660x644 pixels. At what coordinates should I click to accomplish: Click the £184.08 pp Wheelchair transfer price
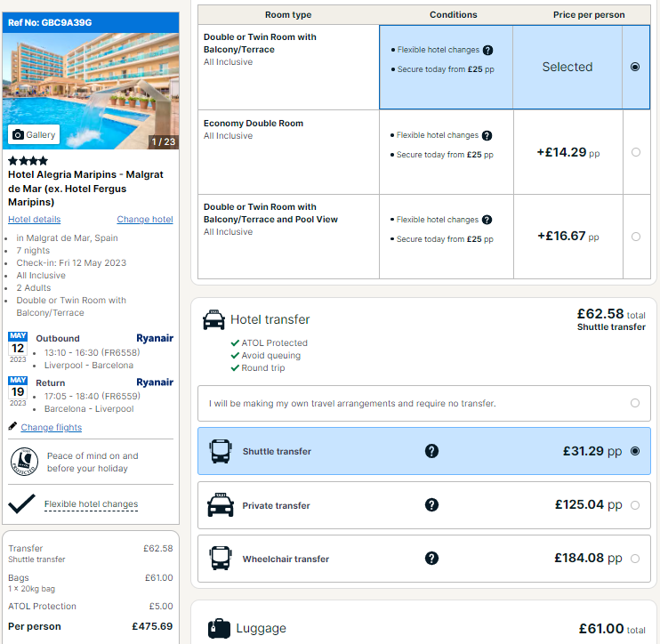click(588, 558)
